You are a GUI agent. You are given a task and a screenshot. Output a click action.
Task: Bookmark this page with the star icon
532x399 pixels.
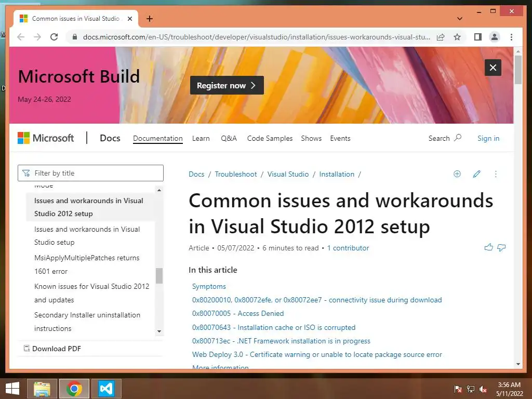click(457, 37)
